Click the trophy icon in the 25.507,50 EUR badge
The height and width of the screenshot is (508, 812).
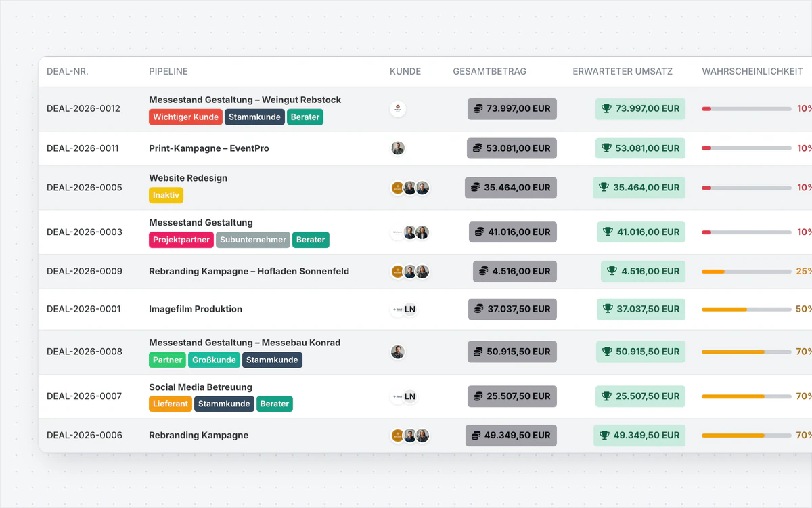[606, 396]
